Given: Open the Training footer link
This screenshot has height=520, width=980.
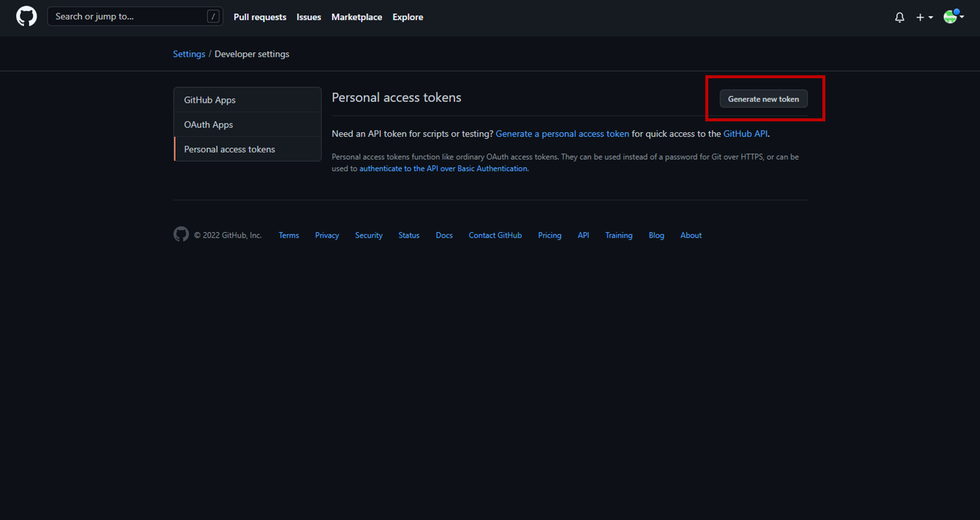Looking at the screenshot, I should pyautogui.click(x=619, y=235).
